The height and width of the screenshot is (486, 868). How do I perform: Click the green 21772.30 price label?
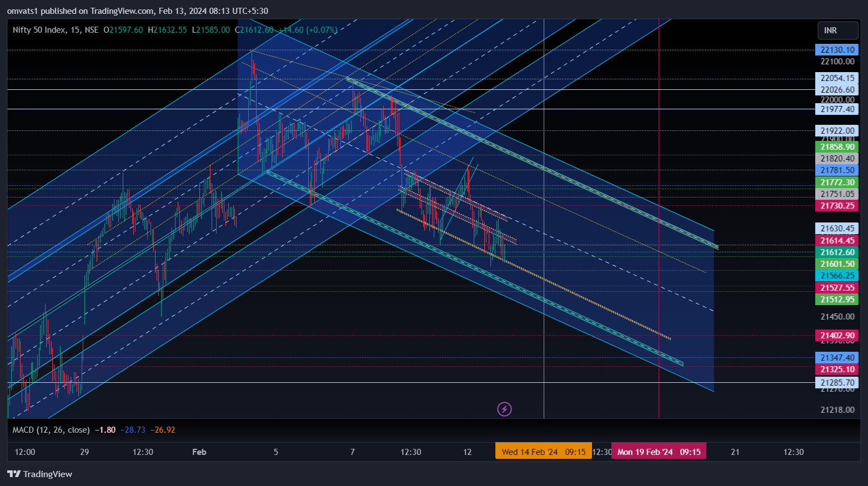837,183
